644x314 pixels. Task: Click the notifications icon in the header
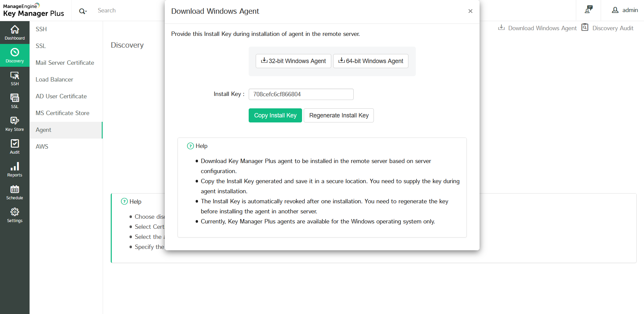pos(588,10)
